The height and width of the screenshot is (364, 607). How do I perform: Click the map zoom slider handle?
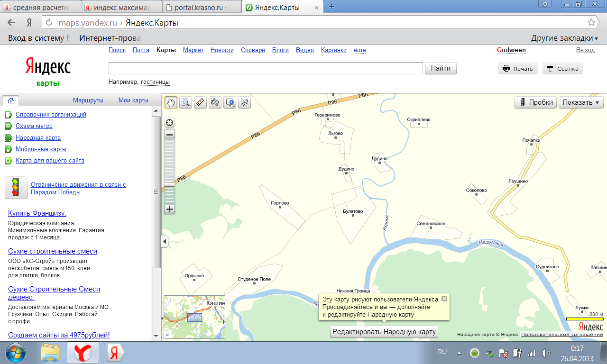[x=169, y=184]
